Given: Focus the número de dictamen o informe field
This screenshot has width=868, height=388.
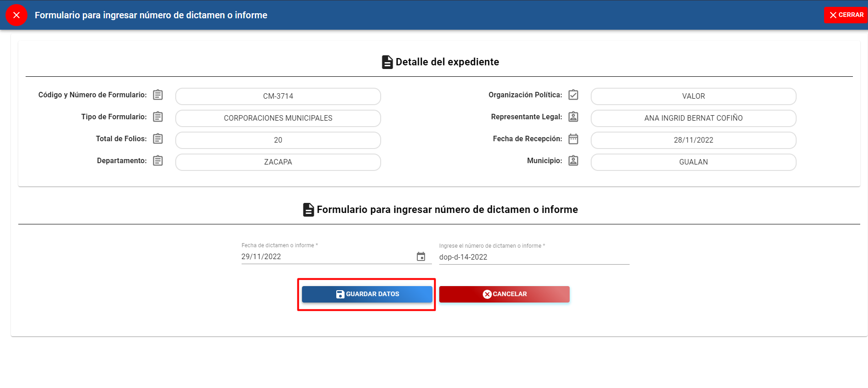Looking at the screenshot, I should click(534, 257).
